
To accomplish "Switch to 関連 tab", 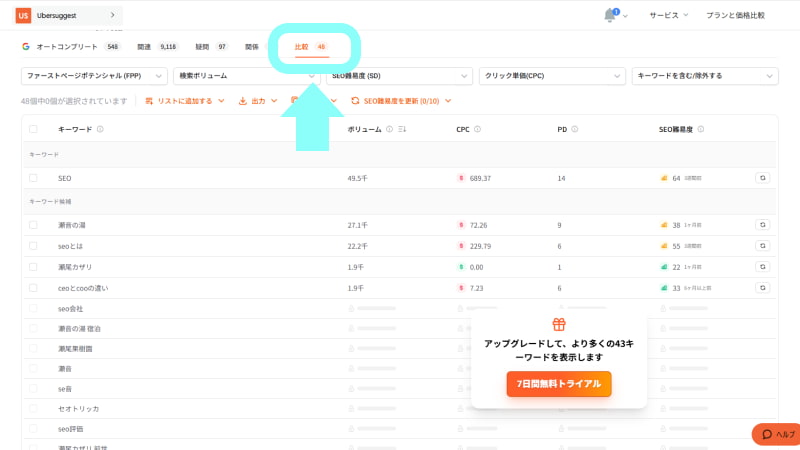I will click(x=157, y=46).
